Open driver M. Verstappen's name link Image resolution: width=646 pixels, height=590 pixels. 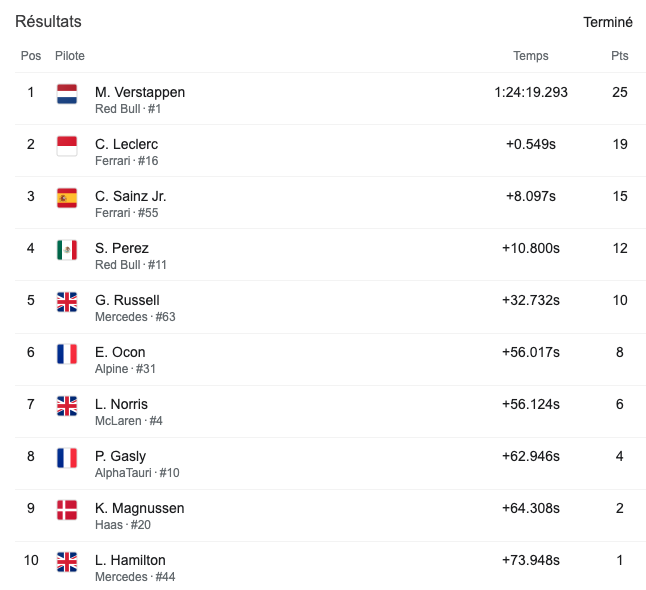pyautogui.click(x=140, y=92)
